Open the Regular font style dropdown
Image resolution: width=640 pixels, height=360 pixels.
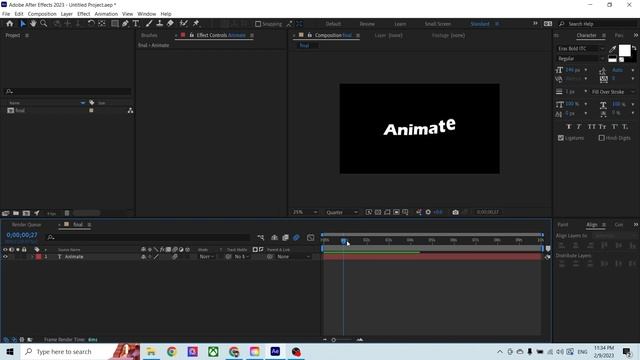[x=581, y=59]
